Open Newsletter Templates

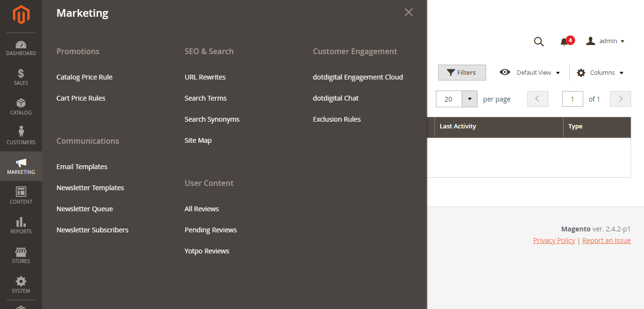[x=90, y=188]
